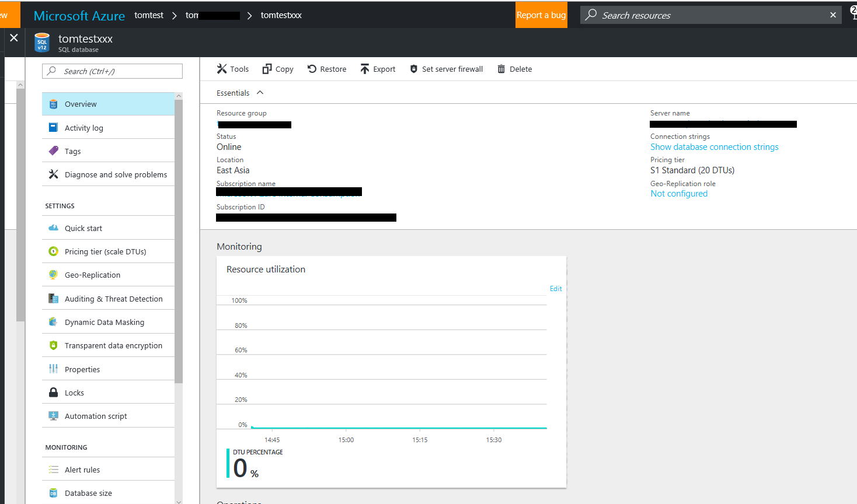Select Tags in the resource menu
Screen dimensions: 857x504
tap(108, 150)
